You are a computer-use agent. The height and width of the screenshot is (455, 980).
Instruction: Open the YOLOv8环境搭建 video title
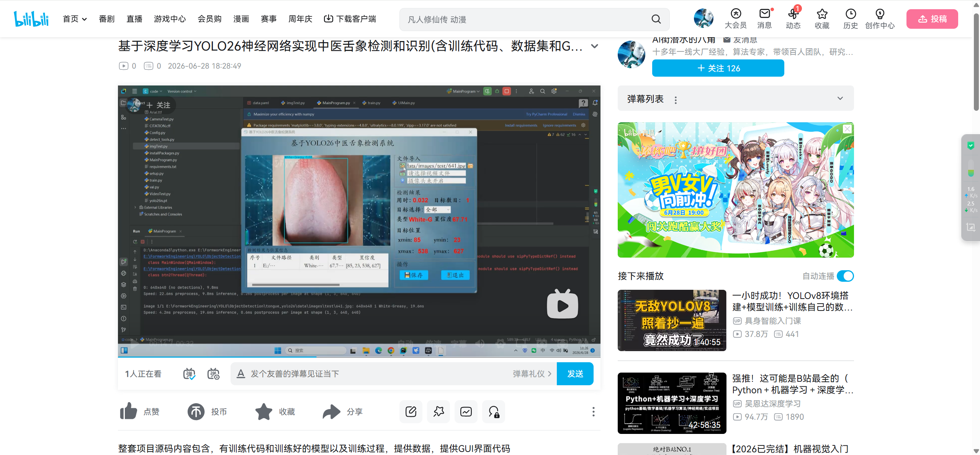click(x=792, y=301)
